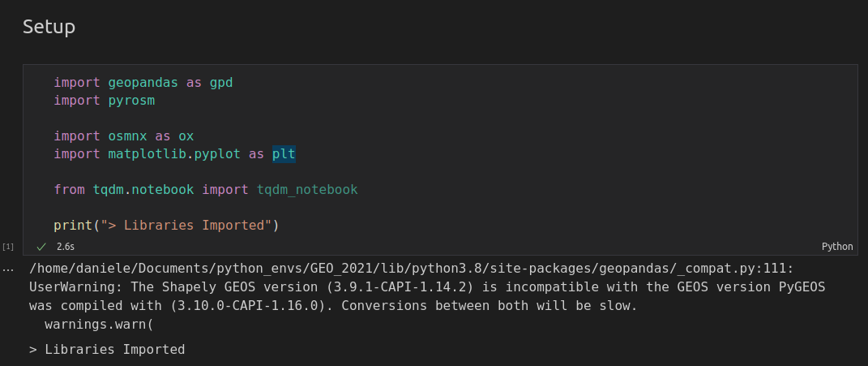868x366 pixels.
Task: Click the osmnx module name
Action: point(127,136)
